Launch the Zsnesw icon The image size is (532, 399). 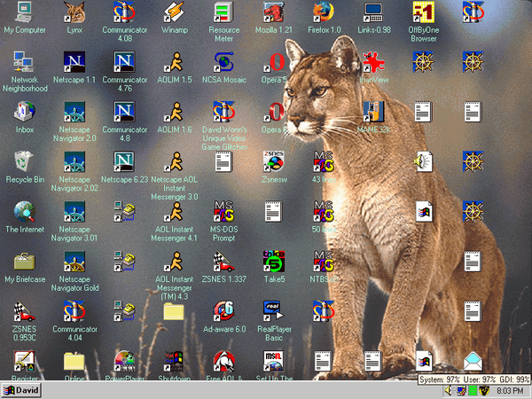(x=274, y=162)
